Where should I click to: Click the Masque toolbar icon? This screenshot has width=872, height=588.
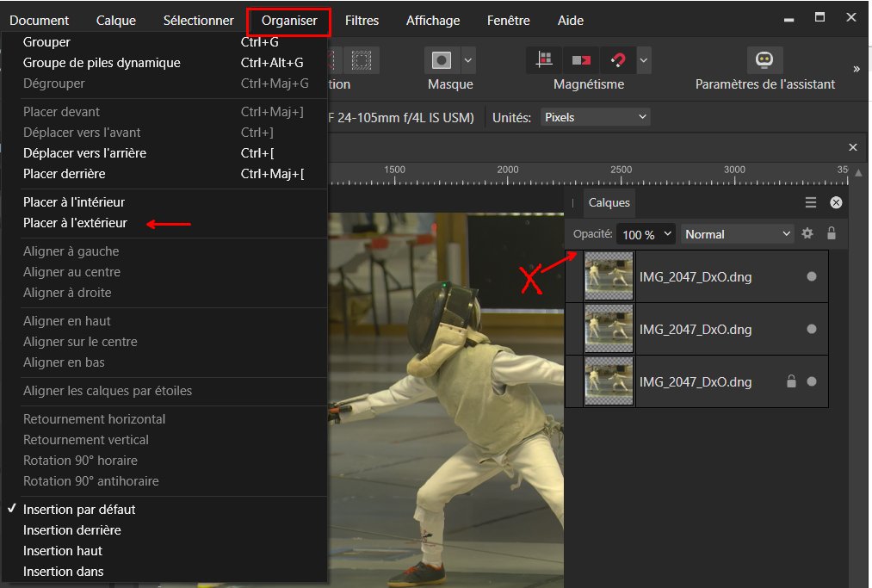[442, 60]
